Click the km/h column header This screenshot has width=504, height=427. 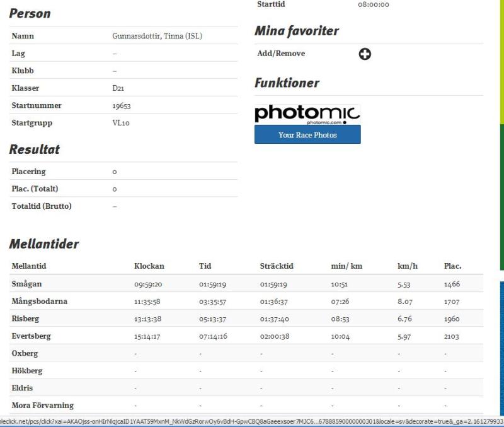tap(408, 266)
